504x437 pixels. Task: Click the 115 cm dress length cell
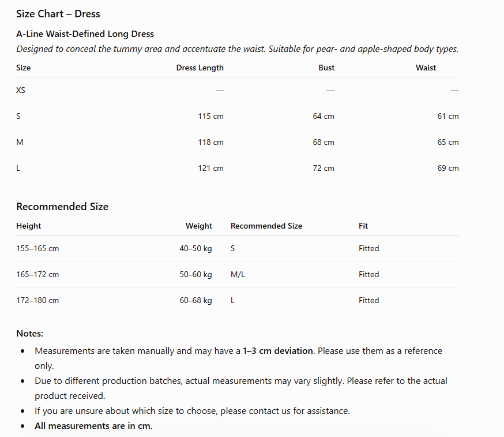(x=210, y=116)
